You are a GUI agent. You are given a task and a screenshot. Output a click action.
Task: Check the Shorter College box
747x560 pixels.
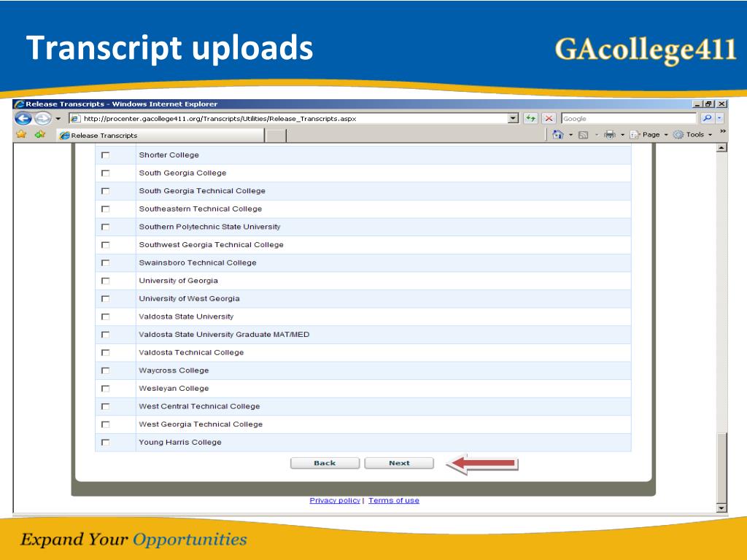pyautogui.click(x=105, y=155)
